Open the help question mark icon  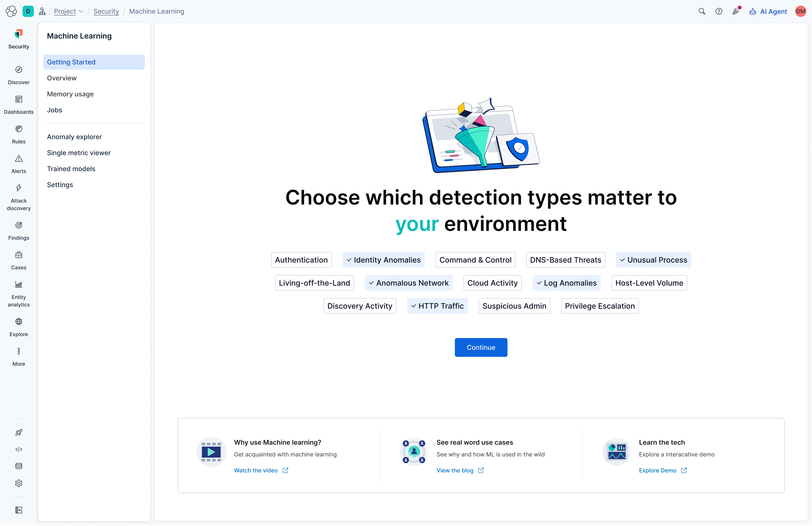pyautogui.click(x=719, y=11)
